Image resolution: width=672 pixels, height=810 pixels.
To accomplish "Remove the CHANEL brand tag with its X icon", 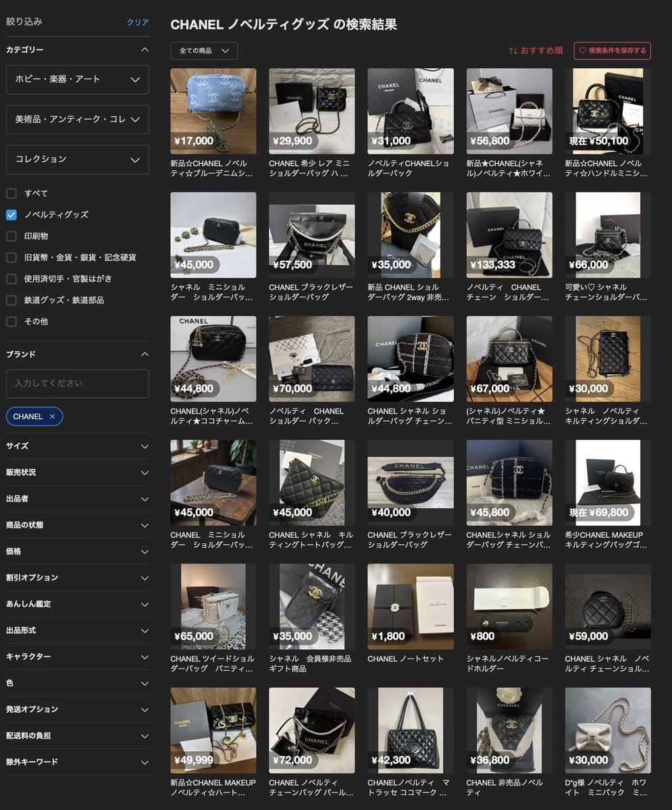I will pos(52,416).
